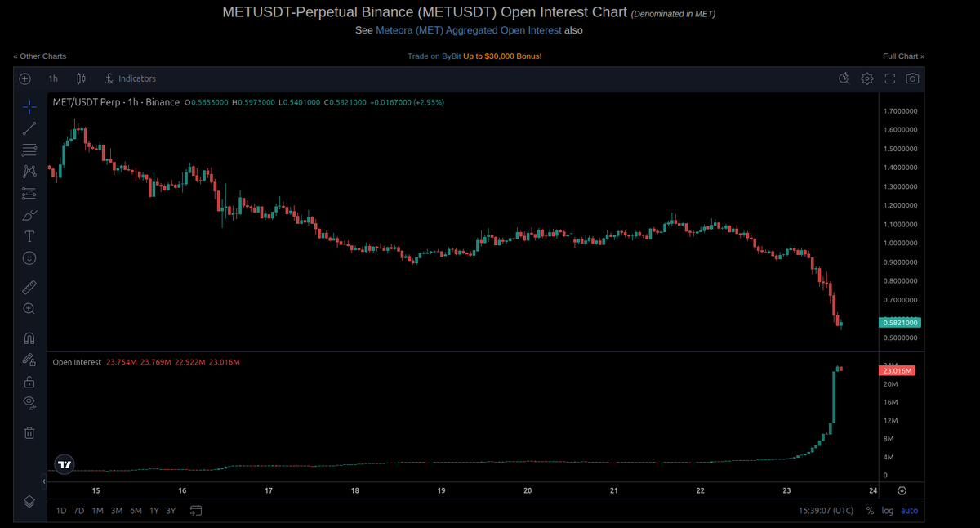Viewport: 980px width, 528px height.
Task: Open the 1h timeframe selector
Action: pyautogui.click(x=53, y=78)
